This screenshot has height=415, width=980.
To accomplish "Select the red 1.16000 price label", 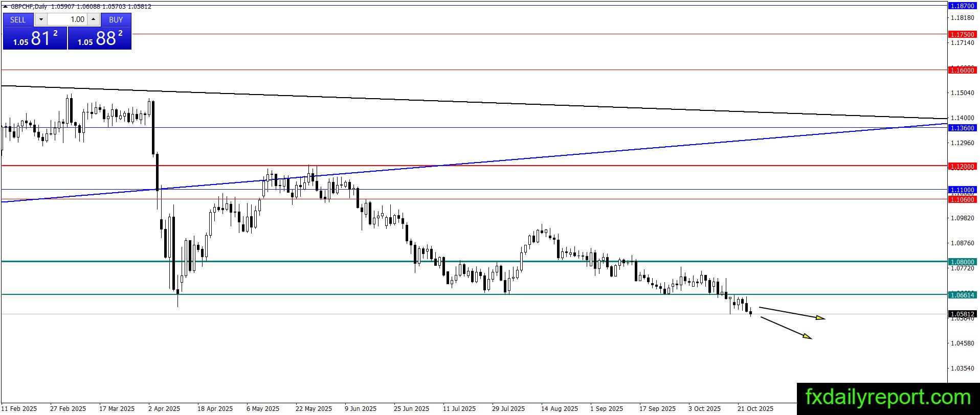I will coord(962,70).
